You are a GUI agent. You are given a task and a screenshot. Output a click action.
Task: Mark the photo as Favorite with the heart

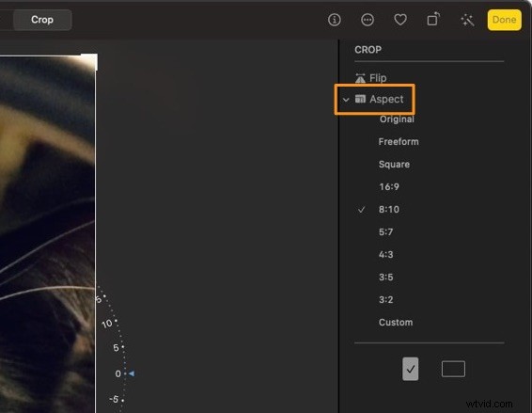pos(400,20)
